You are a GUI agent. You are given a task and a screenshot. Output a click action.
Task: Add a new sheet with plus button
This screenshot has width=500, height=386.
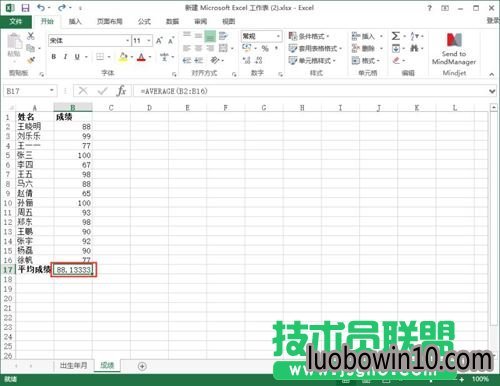142,366
